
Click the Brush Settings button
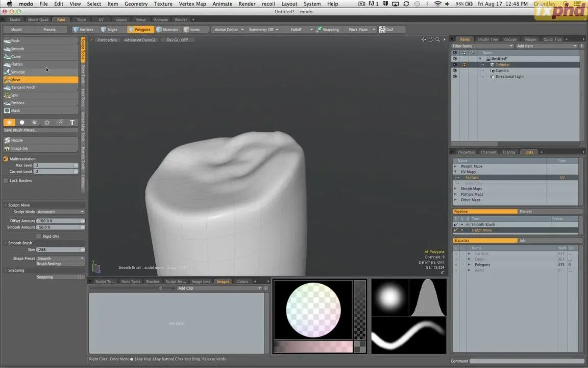click(x=60, y=264)
